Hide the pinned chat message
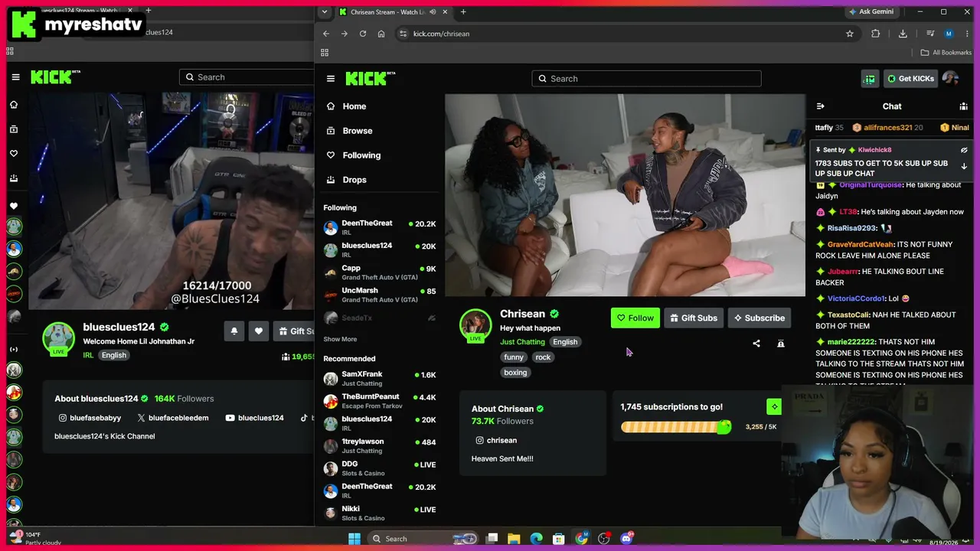Viewport: 980px width, 551px height. pos(964,150)
